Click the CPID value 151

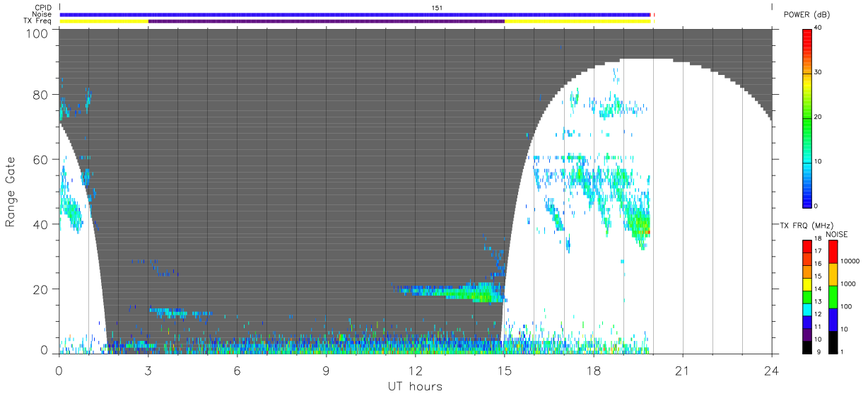[437, 8]
